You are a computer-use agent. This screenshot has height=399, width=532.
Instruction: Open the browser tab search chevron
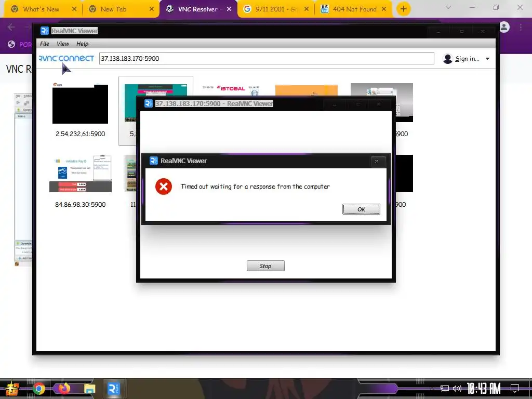(x=448, y=7)
